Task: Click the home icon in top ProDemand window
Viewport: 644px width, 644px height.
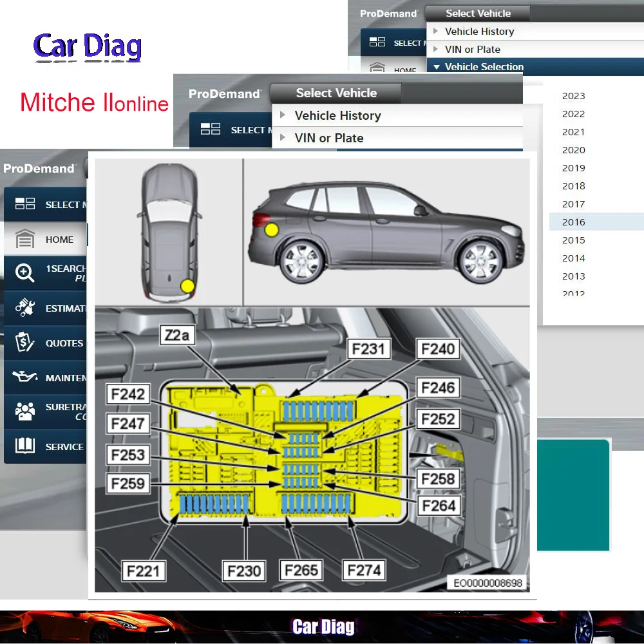Action: coord(377,68)
